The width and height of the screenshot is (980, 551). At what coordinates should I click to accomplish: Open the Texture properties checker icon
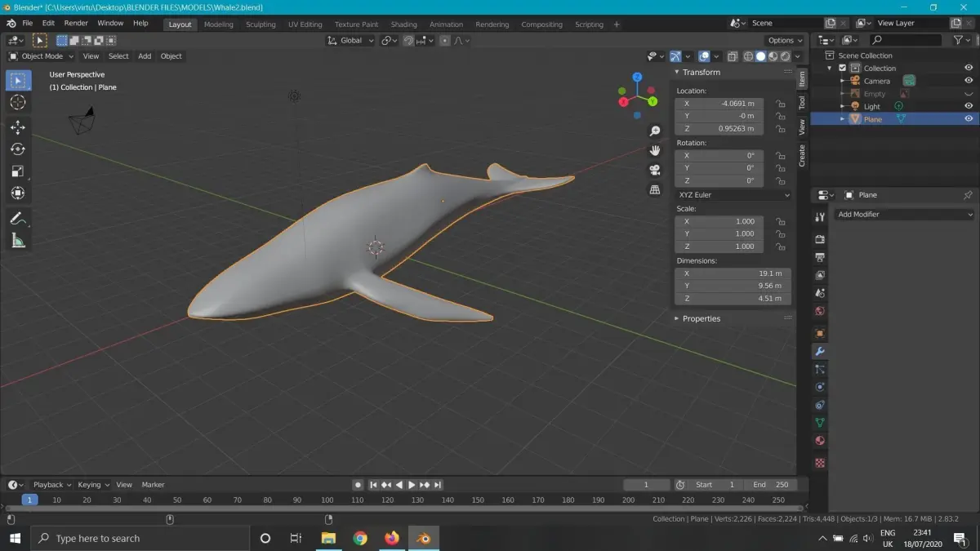click(x=820, y=463)
